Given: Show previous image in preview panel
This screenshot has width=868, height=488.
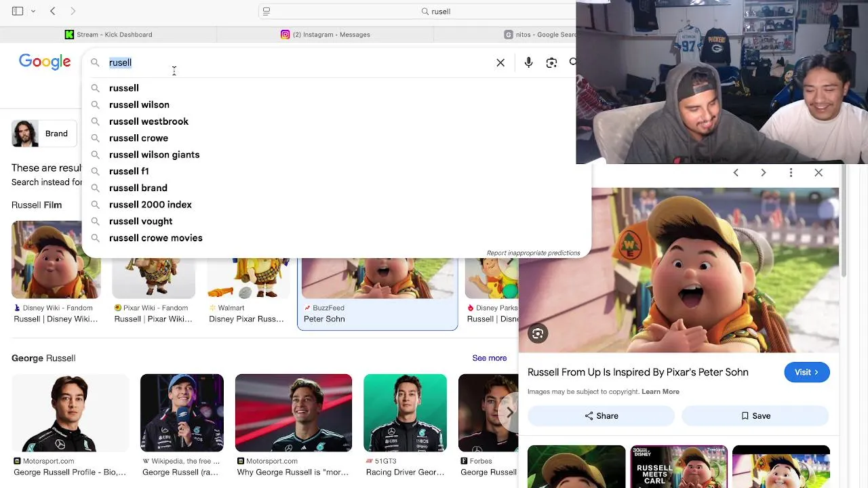Looking at the screenshot, I should [x=736, y=173].
